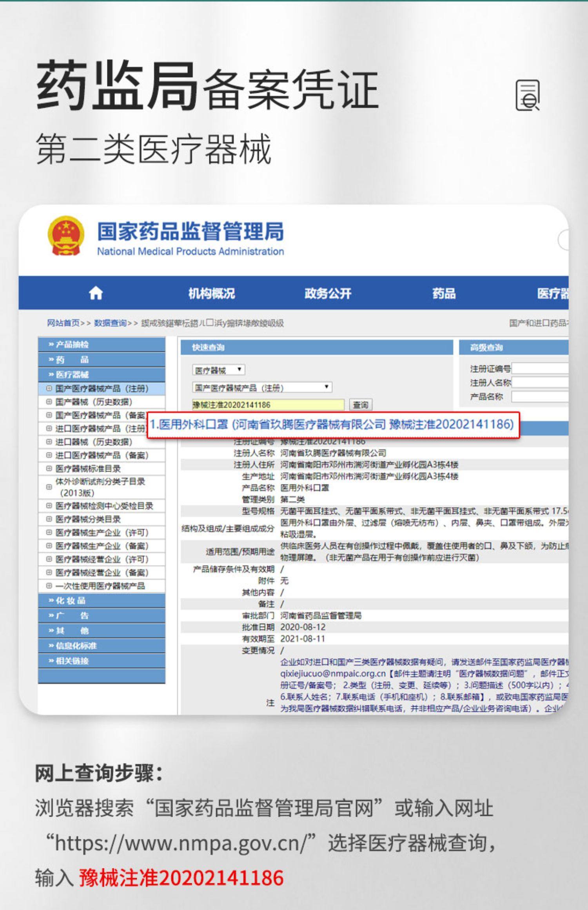Expand 化妆品 sidebar section
Screen dimensions: 588x910
click(102, 600)
